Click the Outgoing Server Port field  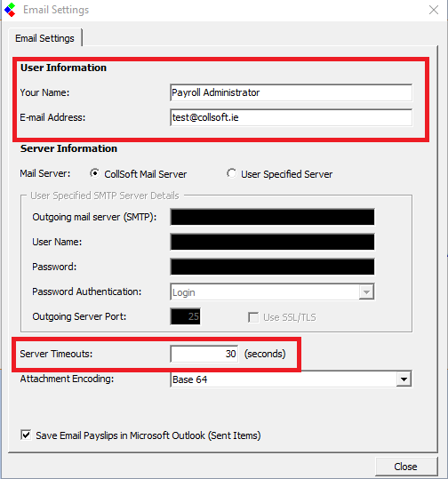(186, 316)
